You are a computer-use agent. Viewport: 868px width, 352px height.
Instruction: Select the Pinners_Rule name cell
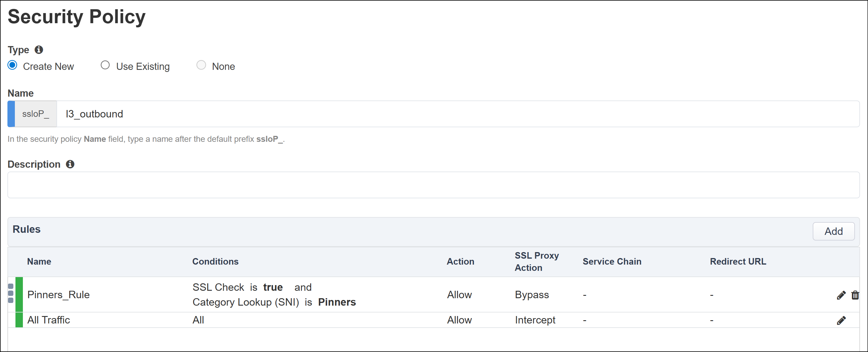(x=58, y=295)
